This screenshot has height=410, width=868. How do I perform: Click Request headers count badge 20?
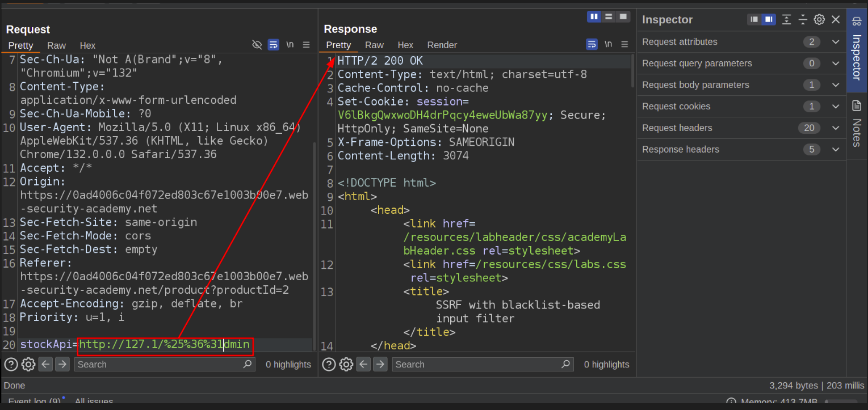pyautogui.click(x=810, y=128)
